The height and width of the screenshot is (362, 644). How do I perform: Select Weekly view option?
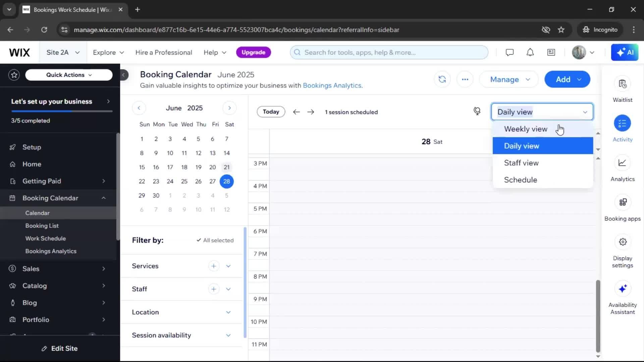point(543,129)
